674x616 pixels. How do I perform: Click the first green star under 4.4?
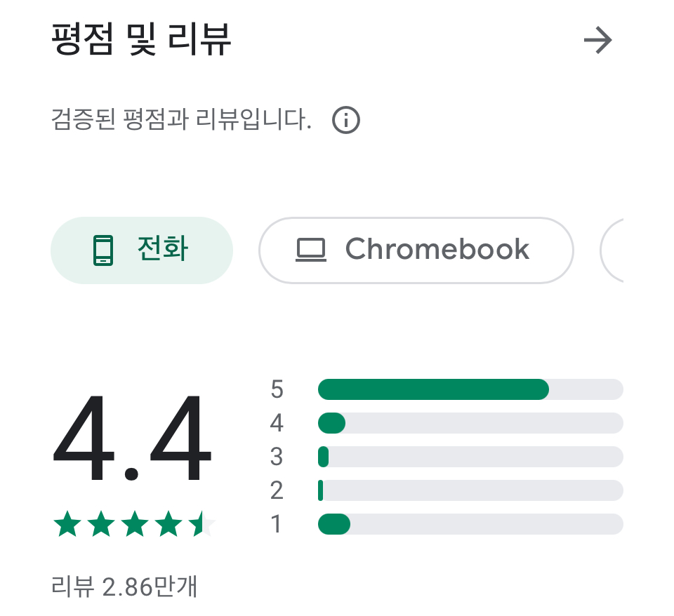click(67, 523)
